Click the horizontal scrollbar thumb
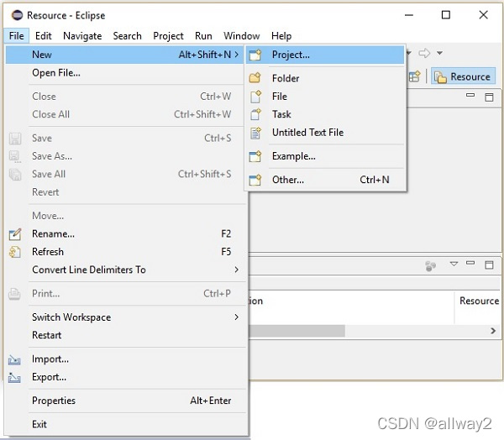The height and width of the screenshot is (440, 504). (x=297, y=331)
